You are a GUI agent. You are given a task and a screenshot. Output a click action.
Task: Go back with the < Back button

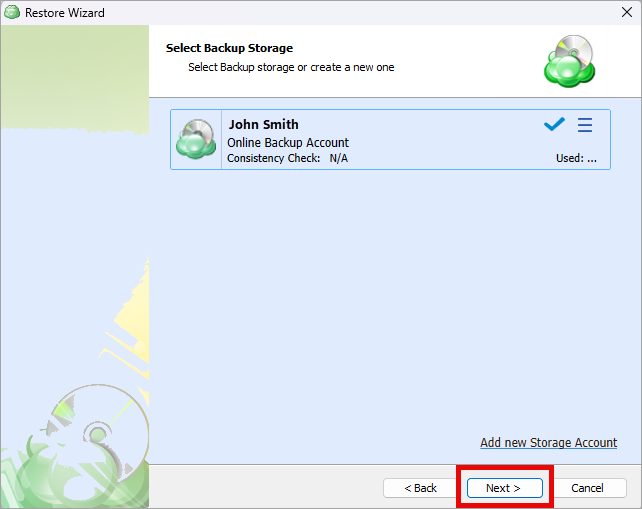coord(420,488)
